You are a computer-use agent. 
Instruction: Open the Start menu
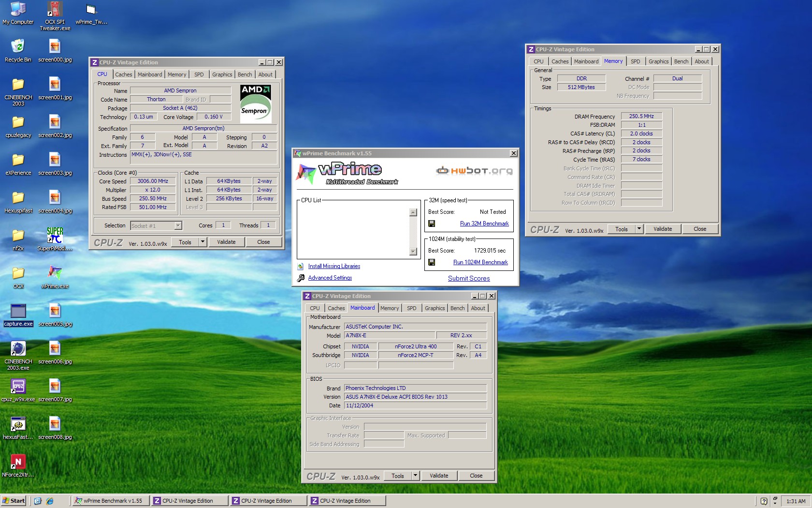pyautogui.click(x=14, y=501)
